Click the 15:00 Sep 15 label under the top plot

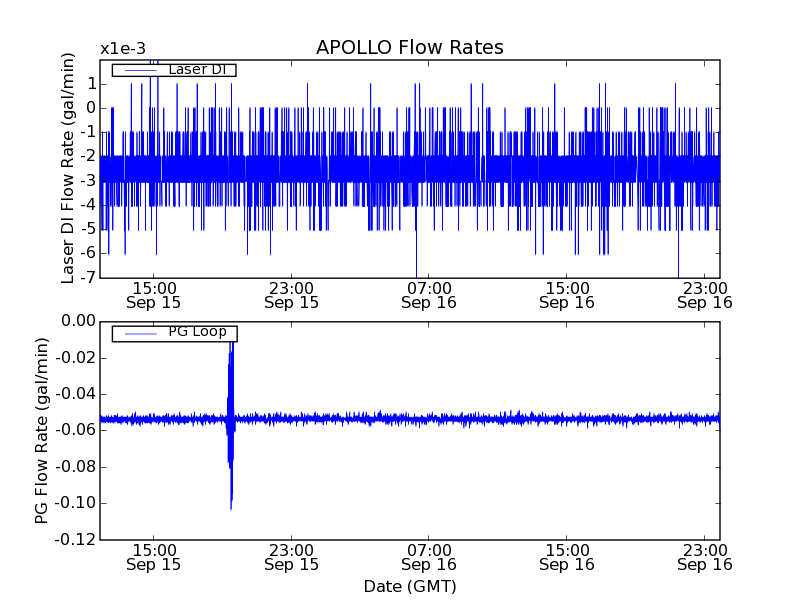[x=154, y=295]
